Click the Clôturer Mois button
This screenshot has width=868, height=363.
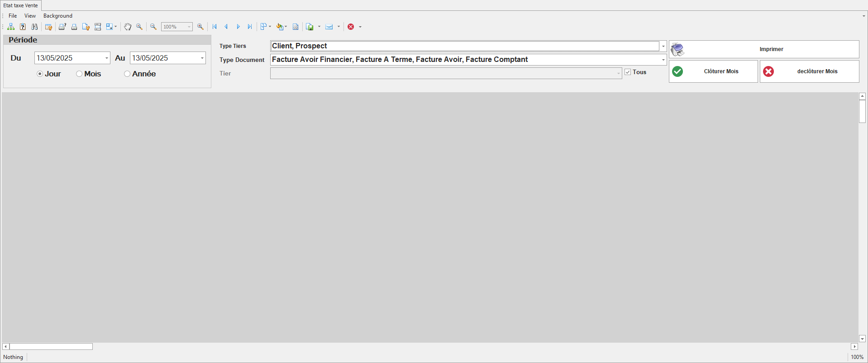[x=713, y=71]
